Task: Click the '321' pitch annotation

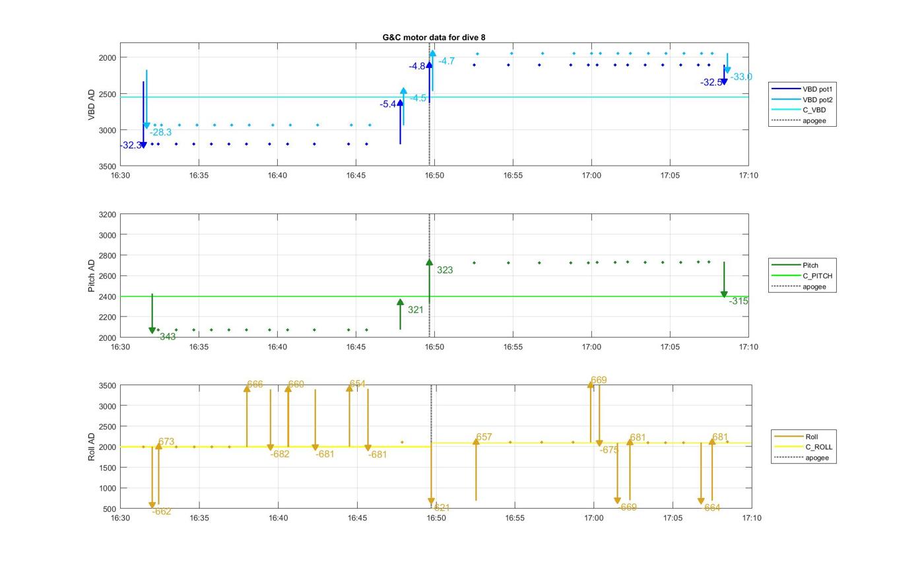Action: point(416,310)
